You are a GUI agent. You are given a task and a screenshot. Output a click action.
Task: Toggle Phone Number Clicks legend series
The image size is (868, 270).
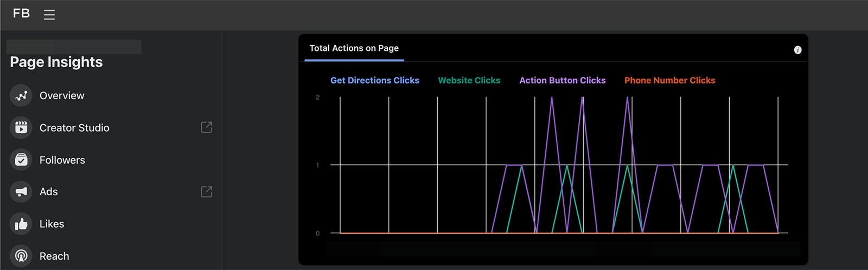669,80
